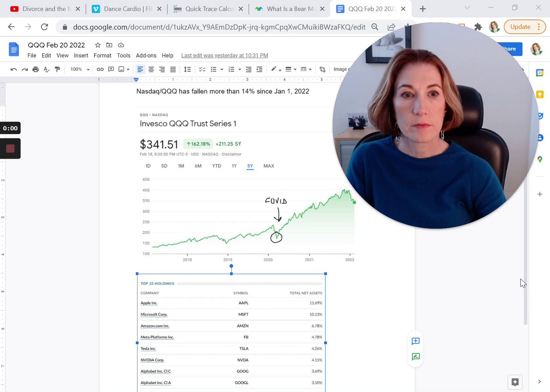The width and height of the screenshot is (550, 392).
Task: Open the border weight dropdown
Action: (290, 69)
